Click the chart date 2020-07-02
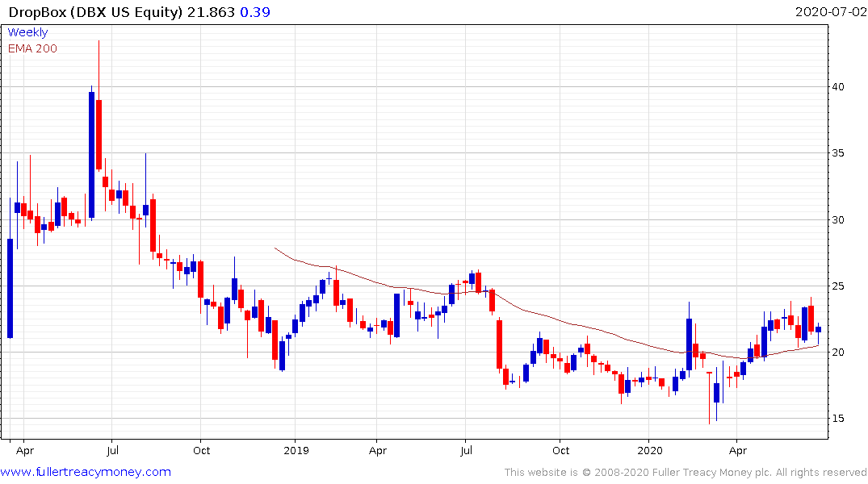 pos(830,11)
